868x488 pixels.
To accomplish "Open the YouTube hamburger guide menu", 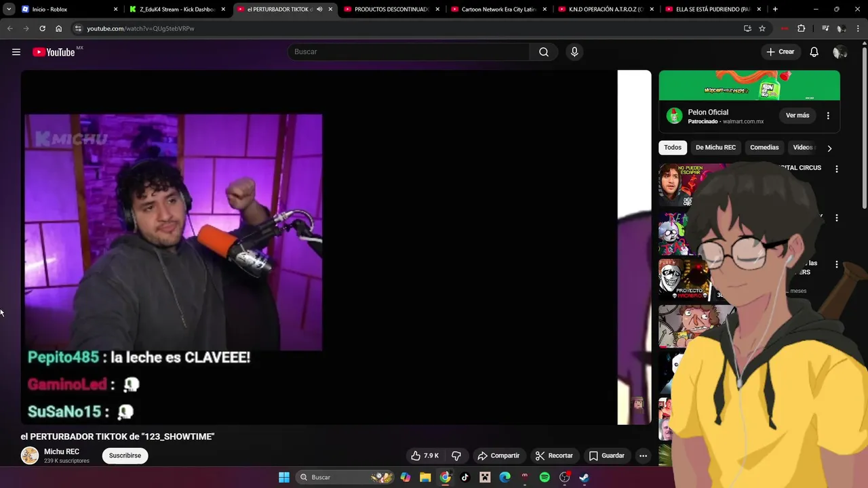I will pos(16,52).
